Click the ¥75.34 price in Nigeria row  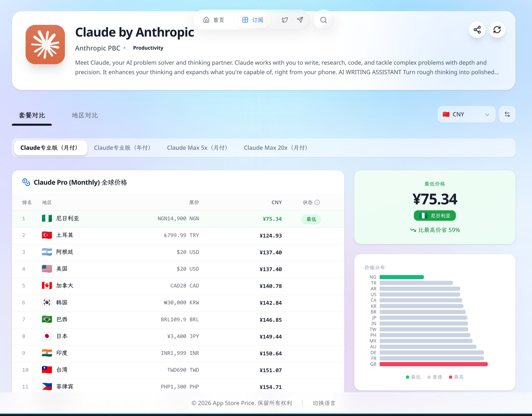[x=272, y=219]
